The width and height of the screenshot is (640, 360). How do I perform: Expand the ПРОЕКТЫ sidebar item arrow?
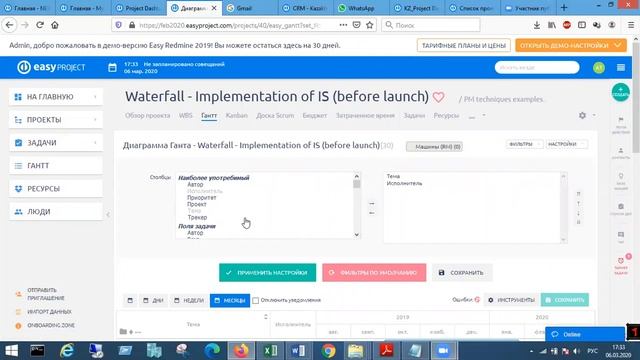[x=96, y=120]
